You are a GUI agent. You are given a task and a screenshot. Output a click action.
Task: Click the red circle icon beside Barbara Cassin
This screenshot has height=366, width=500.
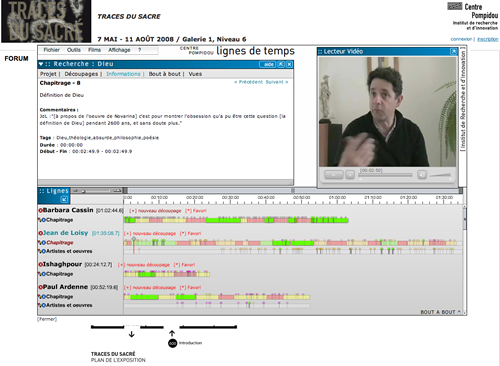[x=41, y=211]
